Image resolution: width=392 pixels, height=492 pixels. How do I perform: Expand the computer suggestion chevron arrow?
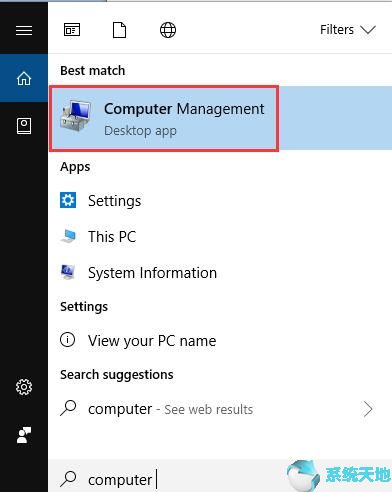coord(368,409)
